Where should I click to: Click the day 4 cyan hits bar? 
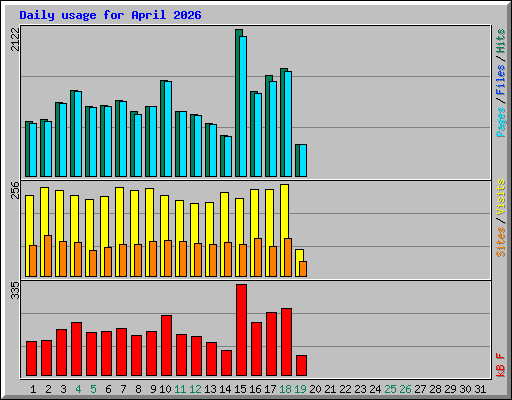(78, 134)
